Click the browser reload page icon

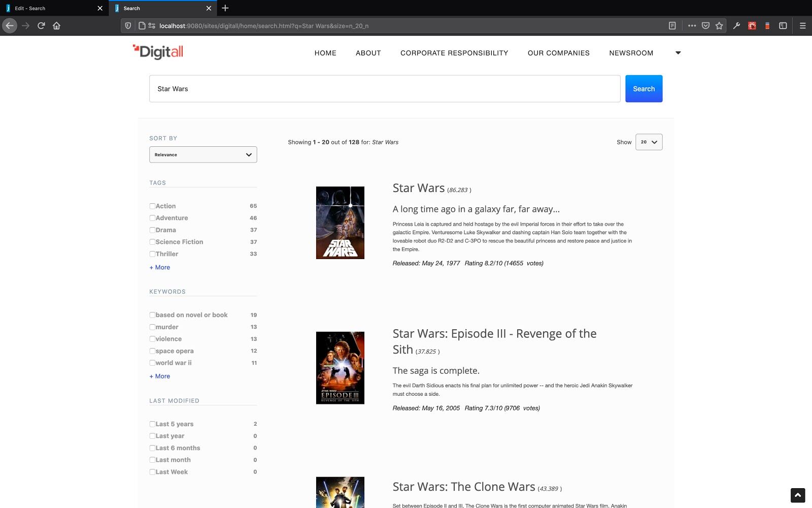coord(41,25)
